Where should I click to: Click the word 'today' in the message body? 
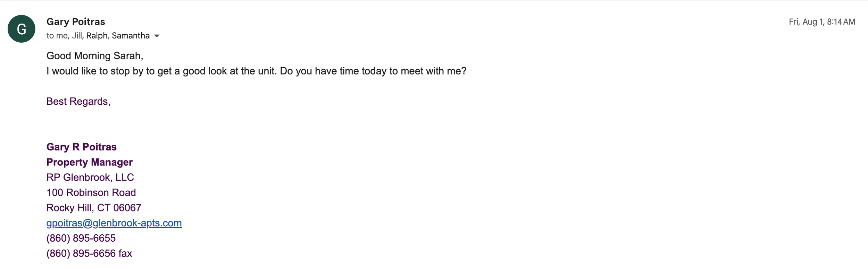click(374, 71)
